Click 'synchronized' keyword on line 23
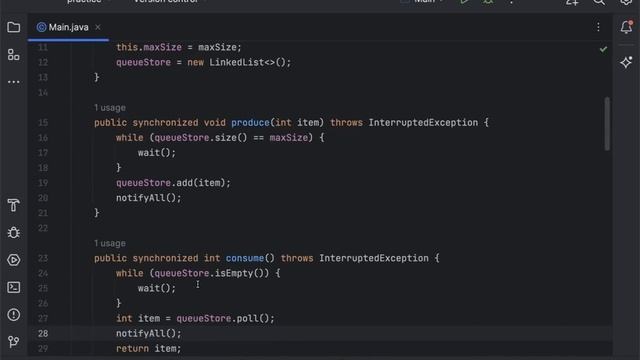The width and height of the screenshot is (640, 360). [x=165, y=258]
